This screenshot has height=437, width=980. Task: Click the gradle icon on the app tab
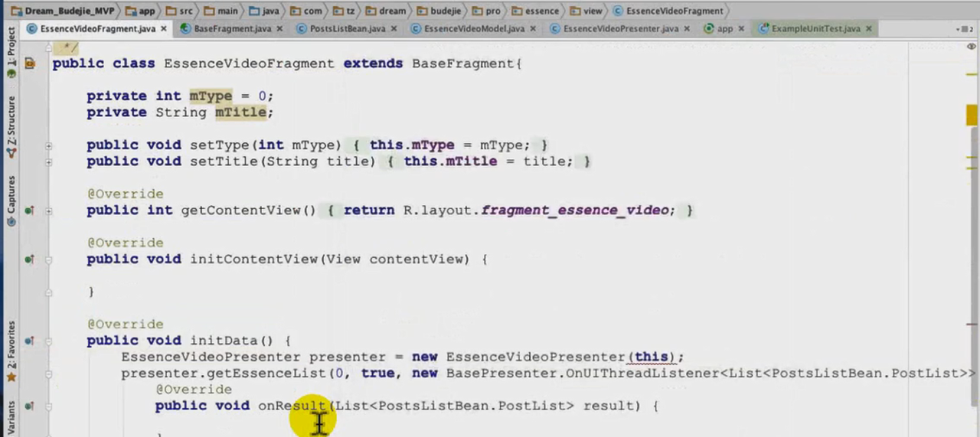[x=708, y=29]
